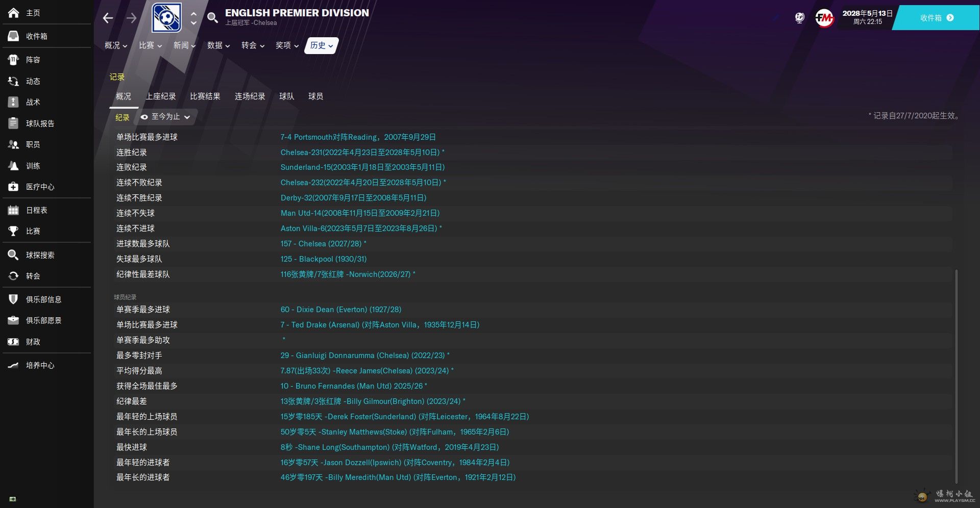Click the 收件箱 continue button at top right
This screenshot has height=508, width=980.
pyautogui.click(x=937, y=18)
